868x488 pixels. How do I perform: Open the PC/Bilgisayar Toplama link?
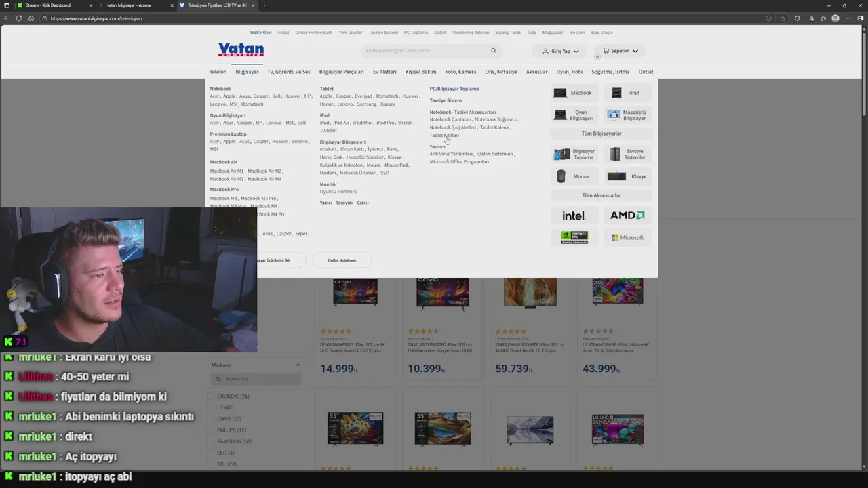(x=454, y=89)
